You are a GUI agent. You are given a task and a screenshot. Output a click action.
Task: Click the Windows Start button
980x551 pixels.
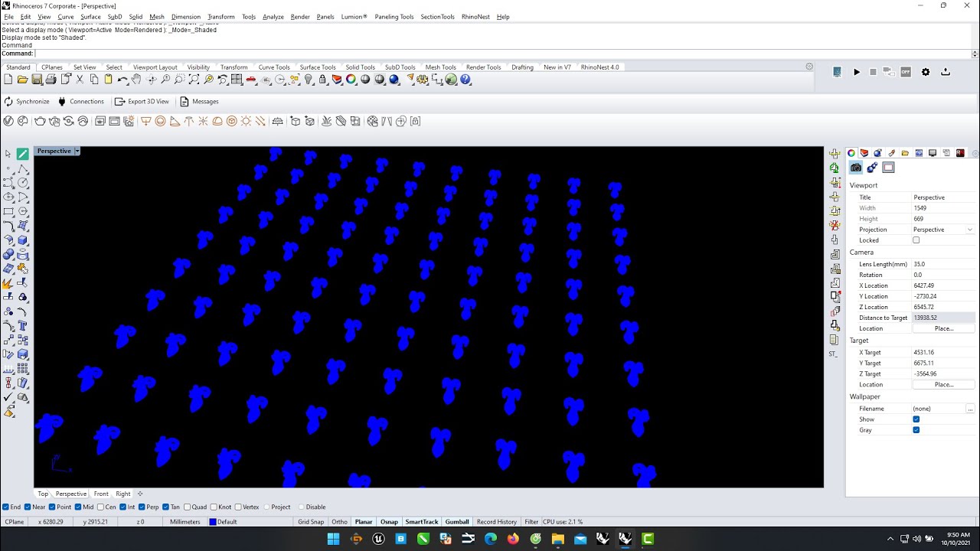click(x=333, y=539)
